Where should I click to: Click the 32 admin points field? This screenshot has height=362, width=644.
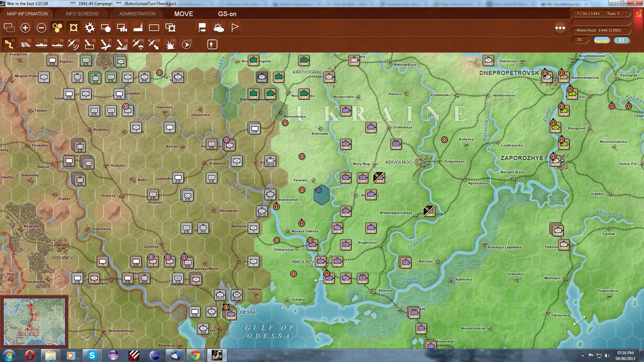coord(581,40)
